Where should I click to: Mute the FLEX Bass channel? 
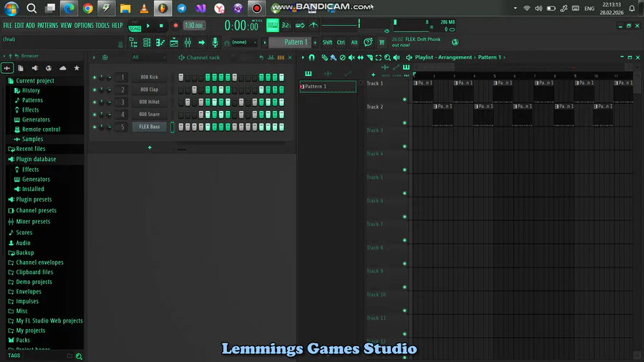94,127
